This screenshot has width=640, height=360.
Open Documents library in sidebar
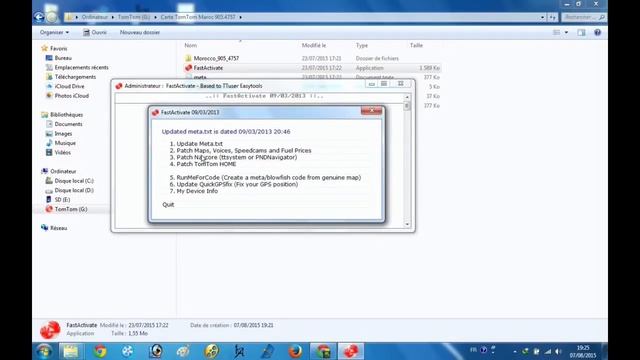coord(68,124)
